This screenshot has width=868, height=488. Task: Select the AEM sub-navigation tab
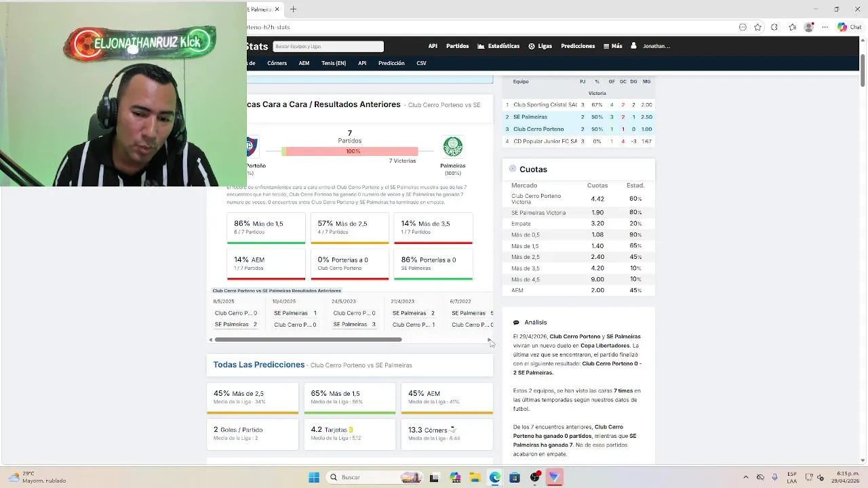tap(304, 63)
